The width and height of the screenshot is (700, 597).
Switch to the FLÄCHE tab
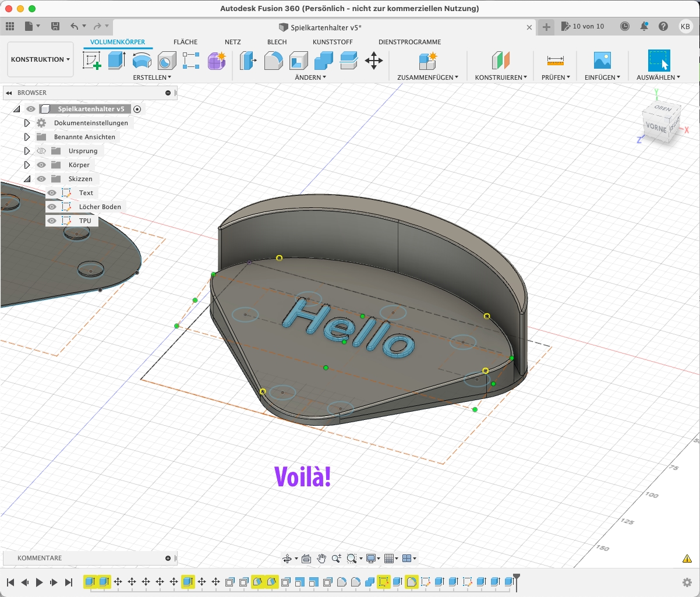point(185,42)
